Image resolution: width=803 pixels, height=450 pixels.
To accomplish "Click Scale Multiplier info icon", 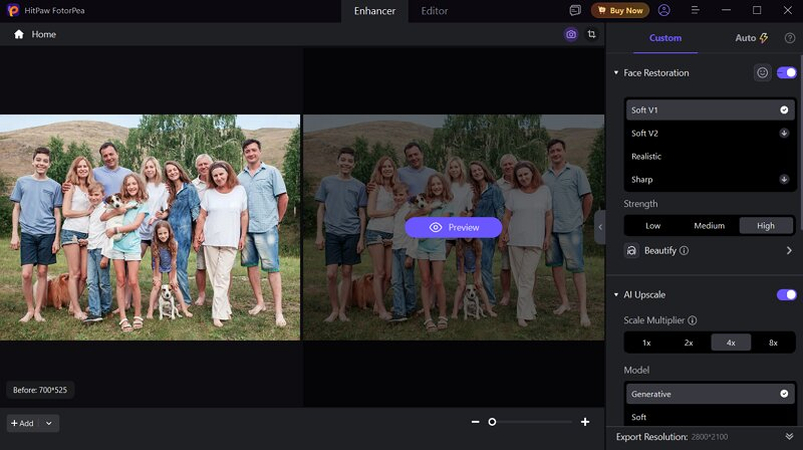I will (x=692, y=320).
